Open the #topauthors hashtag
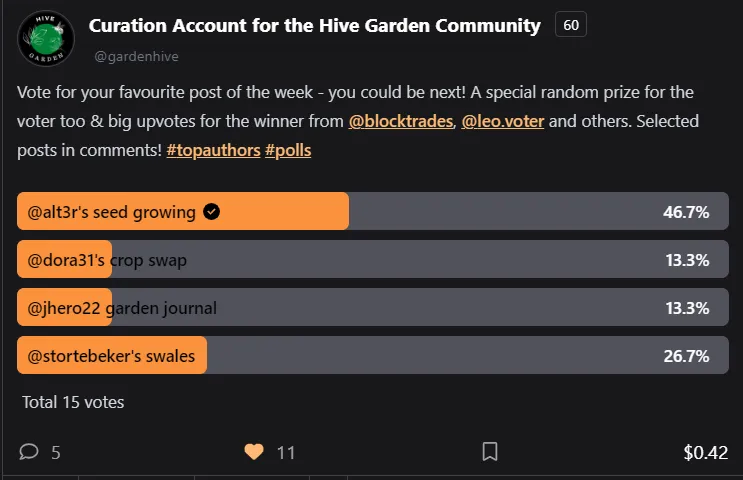Viewport: 743px width, 480px height. [213, 150]
